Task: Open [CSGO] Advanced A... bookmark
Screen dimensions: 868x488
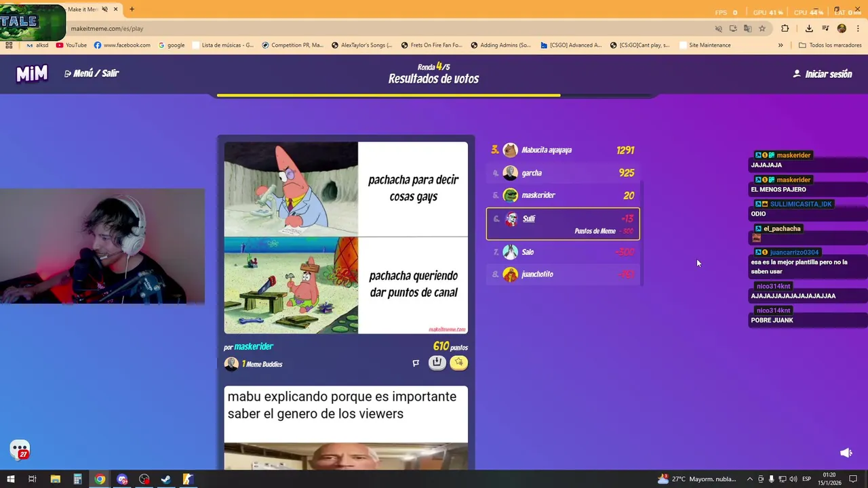Action: pyautogui.click(x=571, y=45)
